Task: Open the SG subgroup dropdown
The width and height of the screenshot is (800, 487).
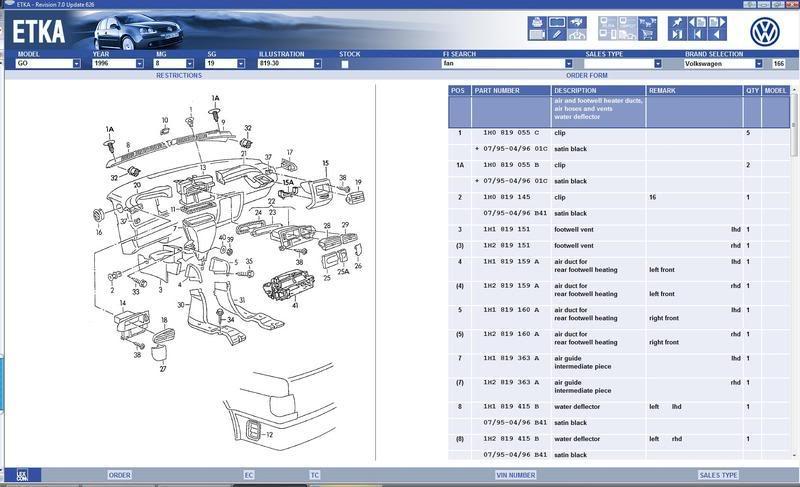Action: click(240, 64)
